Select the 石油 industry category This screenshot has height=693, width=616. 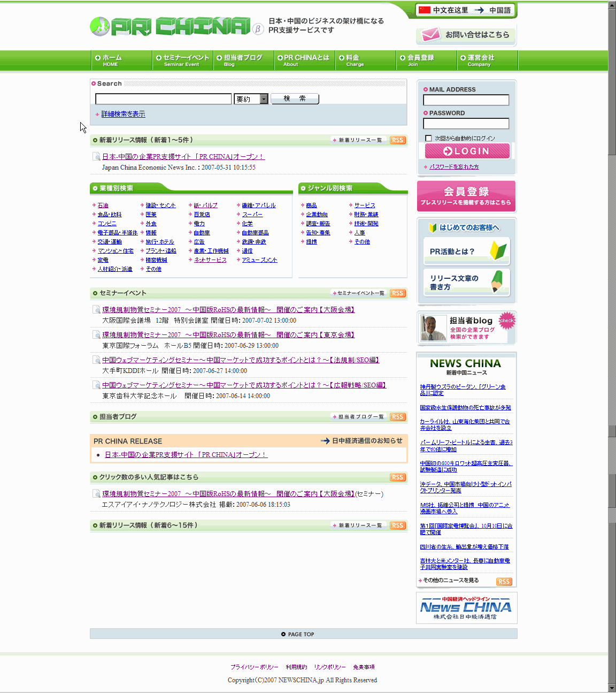tap(103, 205)
